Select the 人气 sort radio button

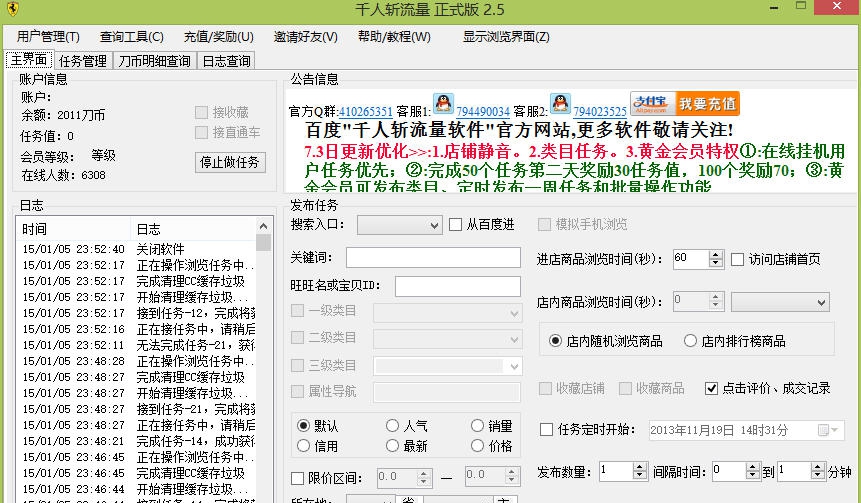[x=392, y=426]
